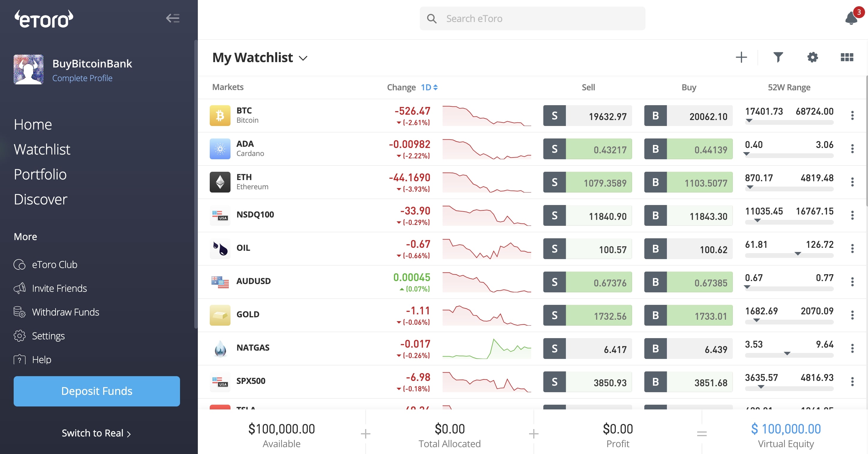Click the AUDUSD flags icon
Viewport: 868px width, 454px height.
pyautogui.click(x=220, y=282)
